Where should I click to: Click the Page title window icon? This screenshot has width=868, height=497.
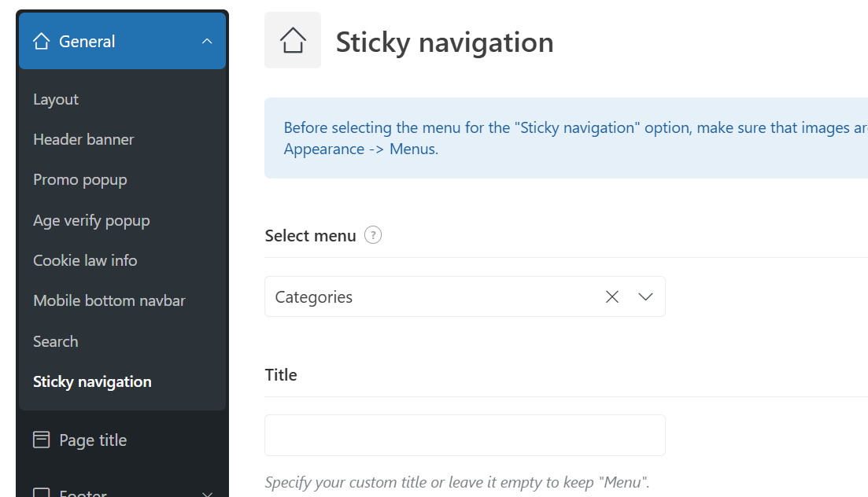coord(42,440)
